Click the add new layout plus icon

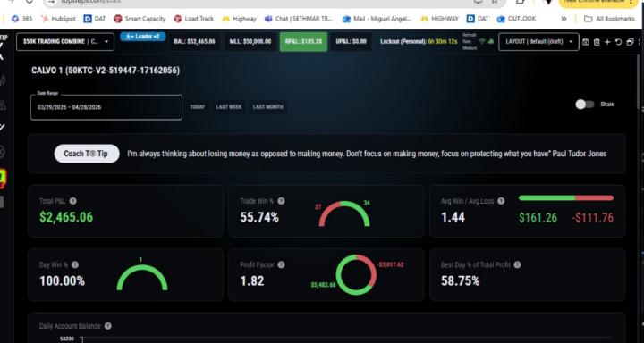coord(607,42)
